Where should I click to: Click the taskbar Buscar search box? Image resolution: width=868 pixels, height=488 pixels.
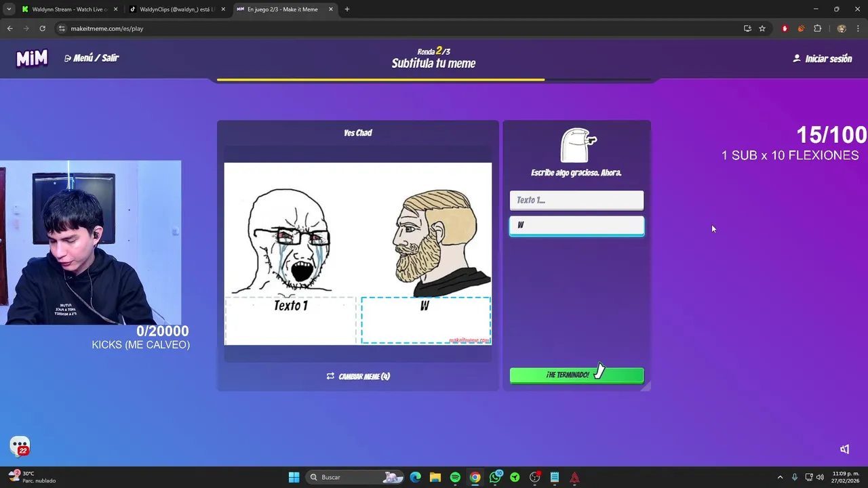point(356,477)
